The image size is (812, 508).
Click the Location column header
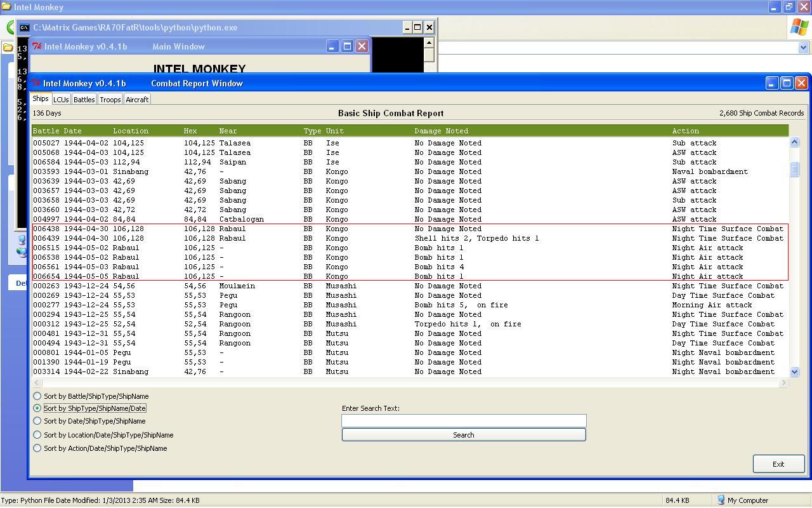[131, 131]
